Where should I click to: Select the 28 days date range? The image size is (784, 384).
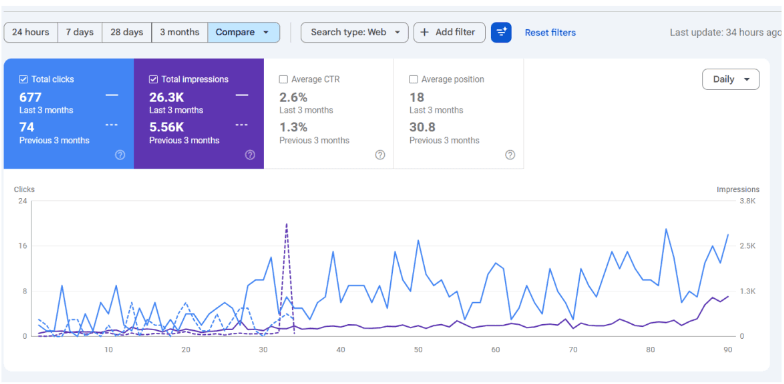pyautogui.click(x=126, y=32)
